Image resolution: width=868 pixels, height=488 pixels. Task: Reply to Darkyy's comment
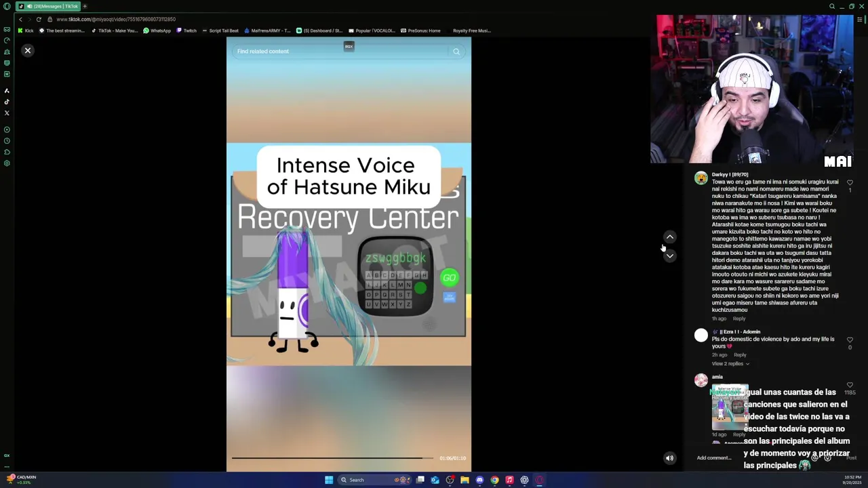tap(739, 319)
